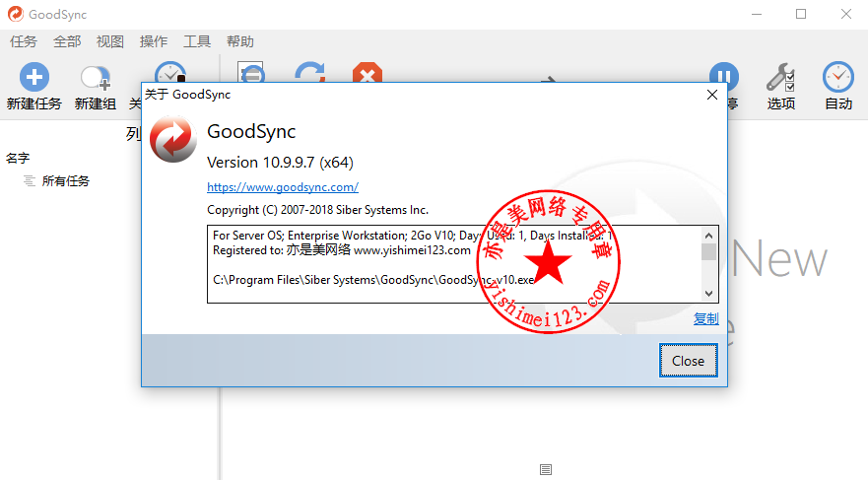This screenshot has width=868, height=480.
Task: Click the GoodSync logo in About dialog
Action: [x=173, y=139]
